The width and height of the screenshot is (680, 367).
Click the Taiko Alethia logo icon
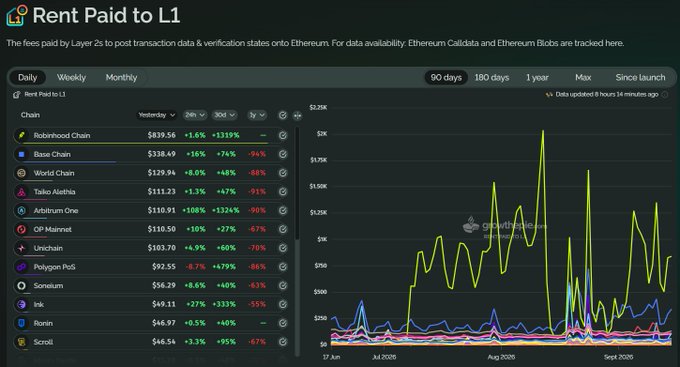21,192
